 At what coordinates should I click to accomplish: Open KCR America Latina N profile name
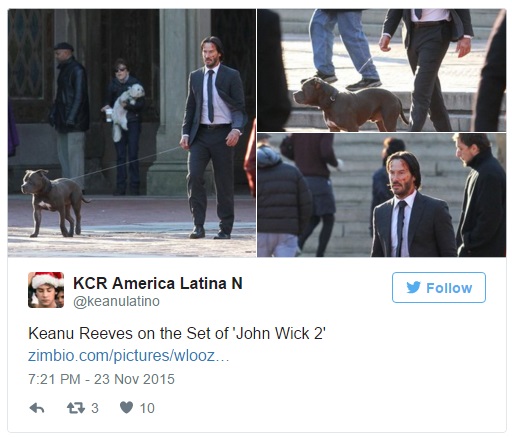pos(158,283)
